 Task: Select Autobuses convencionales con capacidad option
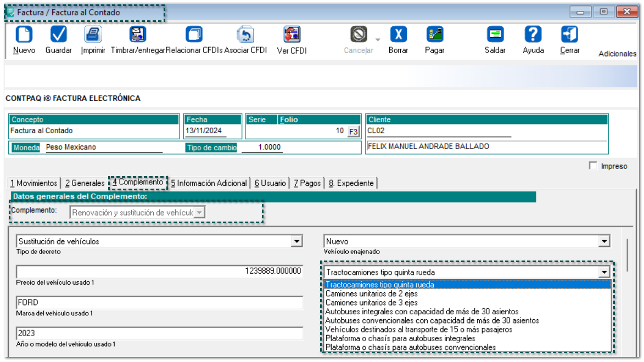467,320
